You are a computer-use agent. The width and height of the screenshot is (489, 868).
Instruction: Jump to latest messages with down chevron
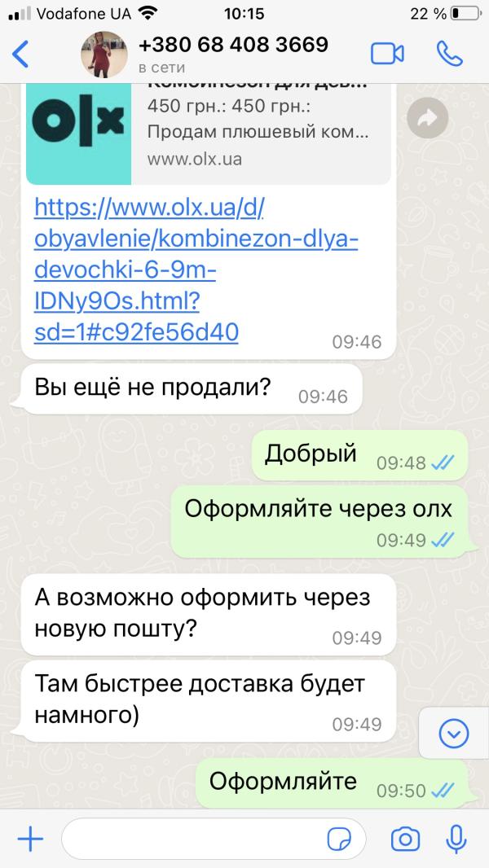tap(454, 734)
